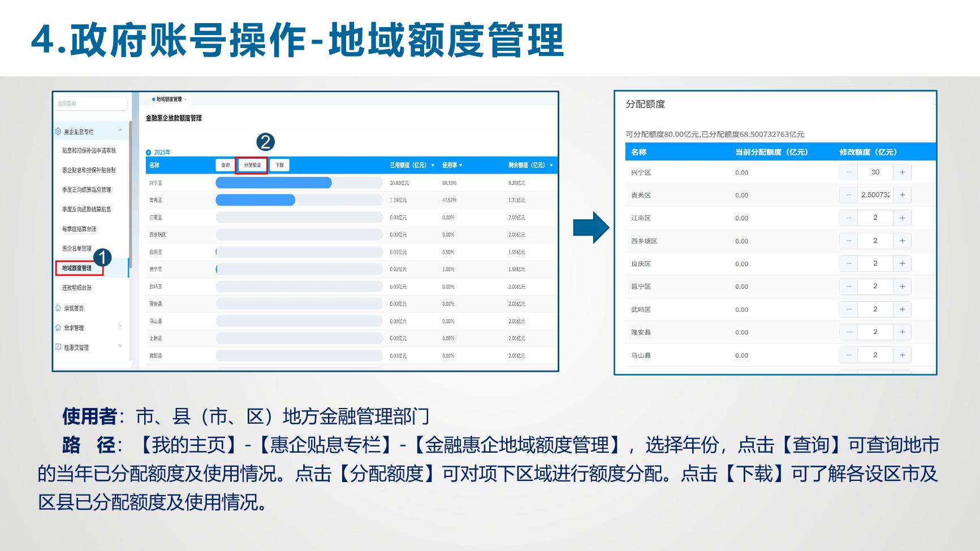Increase 江南区 quota with plus button
The height and width of the screenshot is (551, 980).
point(902,218)
